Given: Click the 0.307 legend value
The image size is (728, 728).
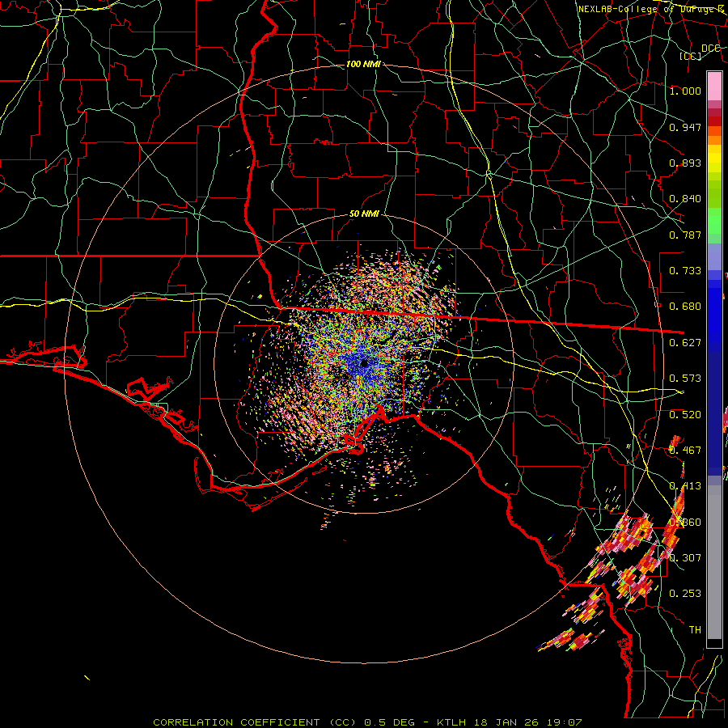Looking at the screenshot, I should pyautogui.click(x=685, y=558).
